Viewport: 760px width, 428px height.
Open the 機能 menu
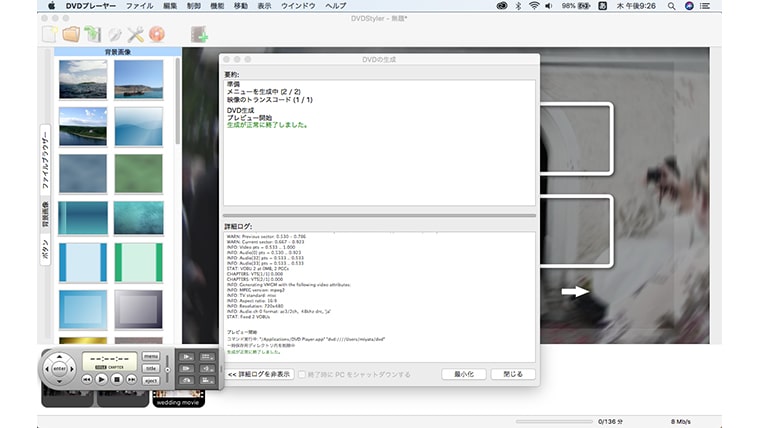(x=217, y=6)
